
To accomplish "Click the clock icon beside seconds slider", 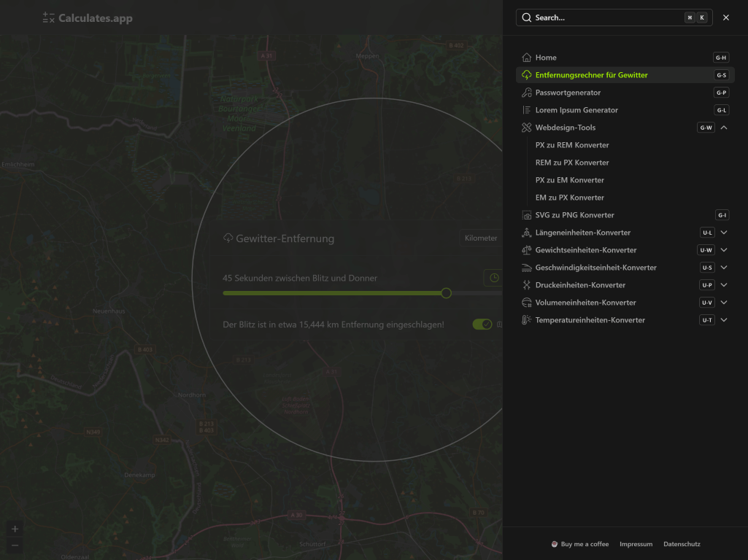I will tap(494, 278).
